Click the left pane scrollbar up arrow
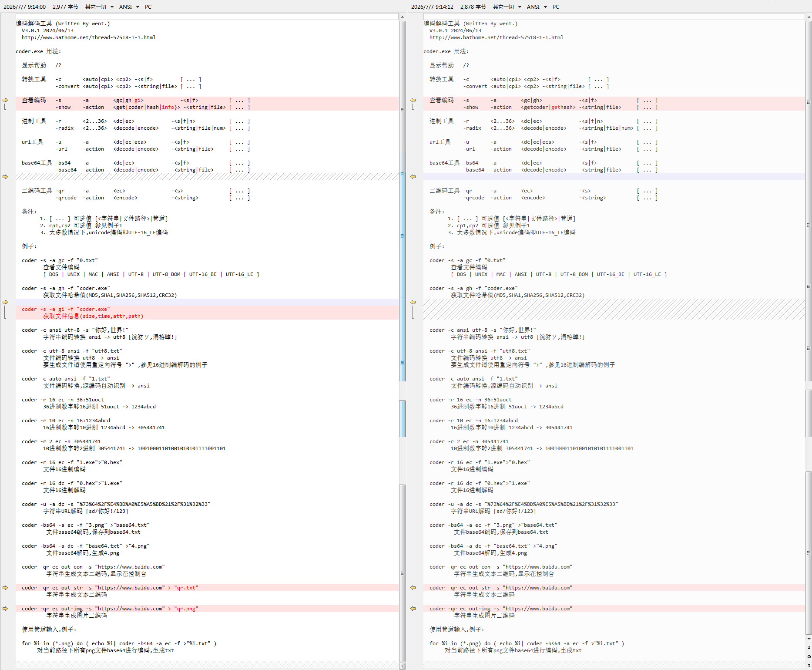 tap(402, 17)
